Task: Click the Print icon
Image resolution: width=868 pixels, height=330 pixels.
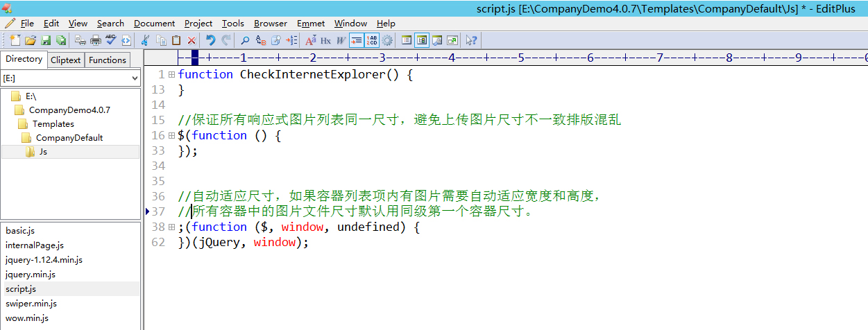Action: (96, 40)
